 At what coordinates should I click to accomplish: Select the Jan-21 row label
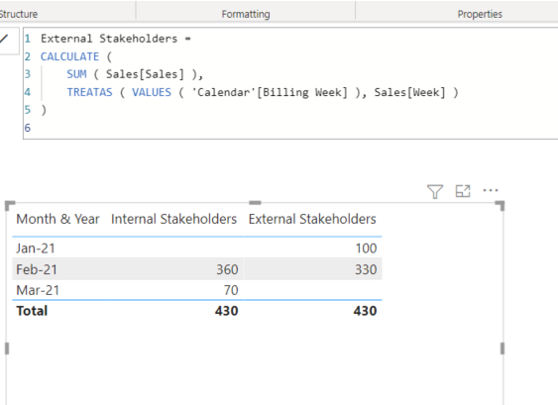pos(36,248)
